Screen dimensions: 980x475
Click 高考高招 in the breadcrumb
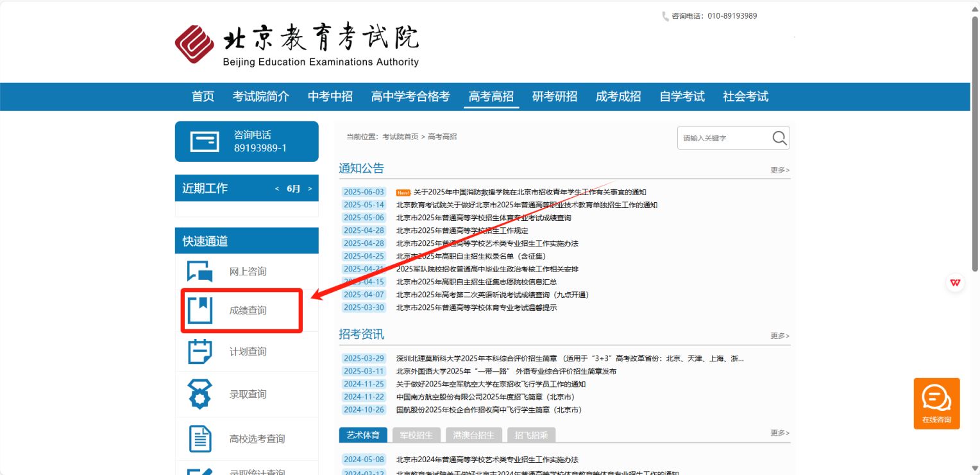tap(443, 137)
